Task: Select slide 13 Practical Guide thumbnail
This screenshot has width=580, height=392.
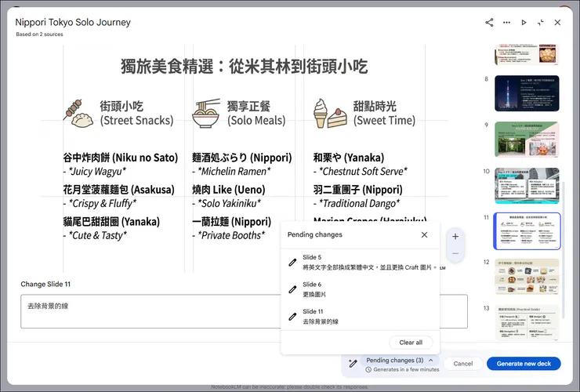Action: point(527,322)
